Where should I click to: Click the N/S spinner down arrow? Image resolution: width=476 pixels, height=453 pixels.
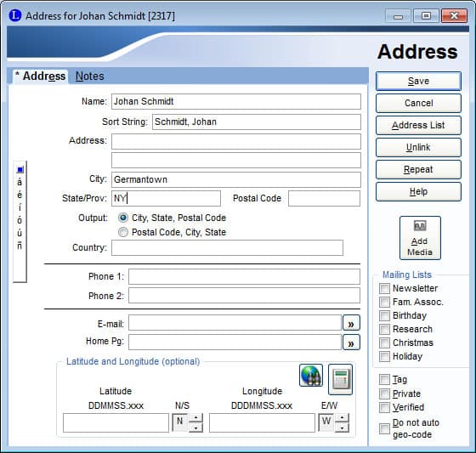195,428
